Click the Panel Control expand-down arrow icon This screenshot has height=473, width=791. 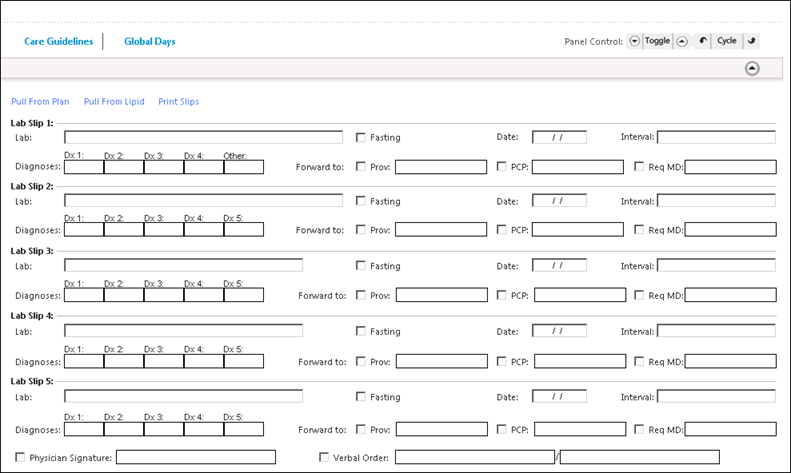(634, 41)
